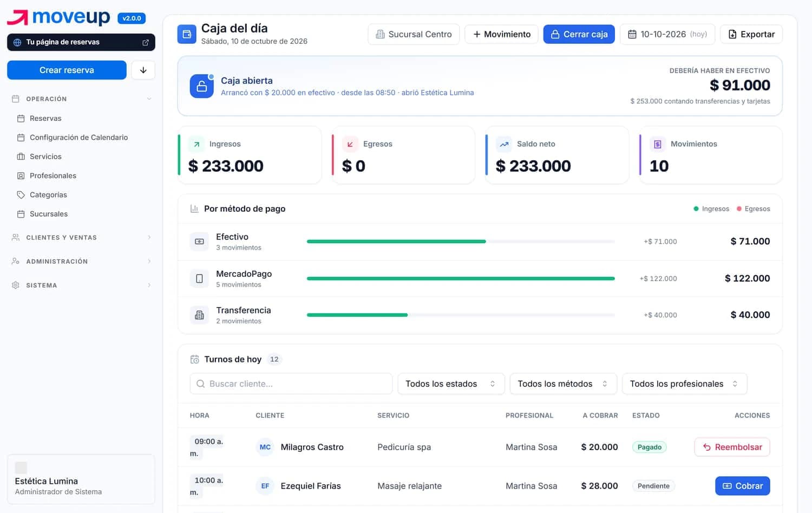
Task: Click the Turnos de hoy calendar icon
Action: pos(195,359)
